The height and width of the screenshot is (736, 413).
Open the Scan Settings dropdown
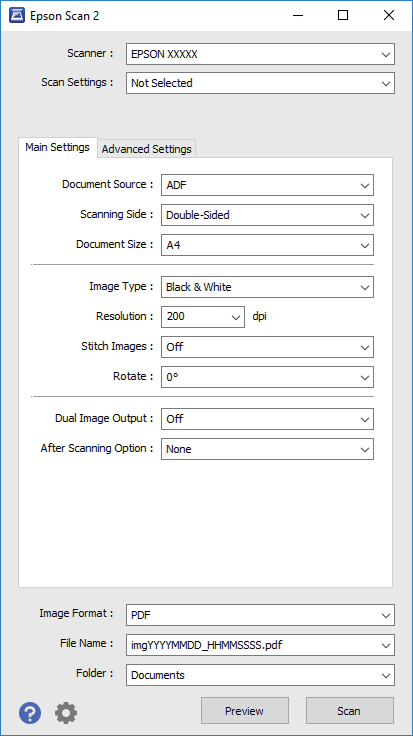pos(260,83)
